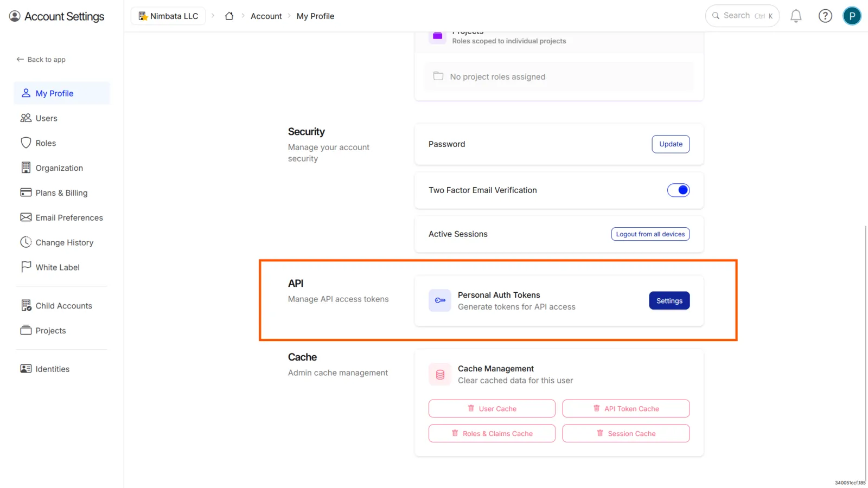Screen dimensions: 868x488
Task: Go to home via breadcrumb house icon
Action: (229, 16)
